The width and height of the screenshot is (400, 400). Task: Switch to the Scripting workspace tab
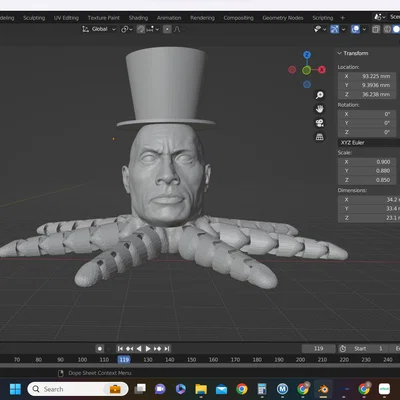[323, 18]
